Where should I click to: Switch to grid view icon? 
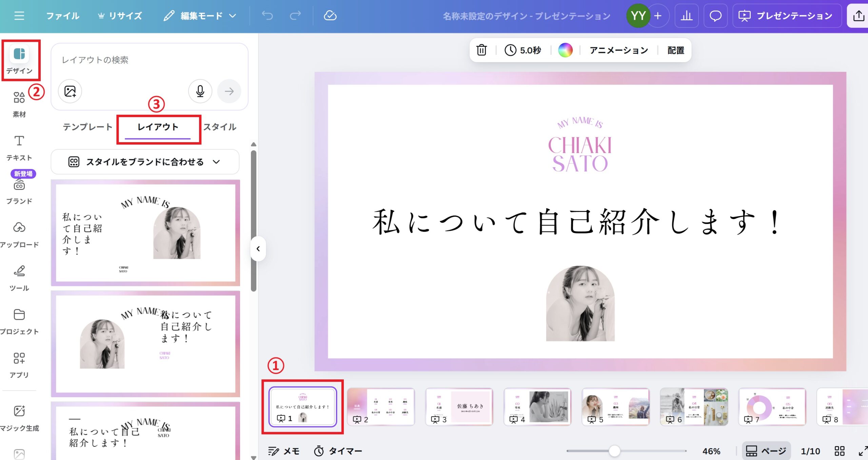839,451
